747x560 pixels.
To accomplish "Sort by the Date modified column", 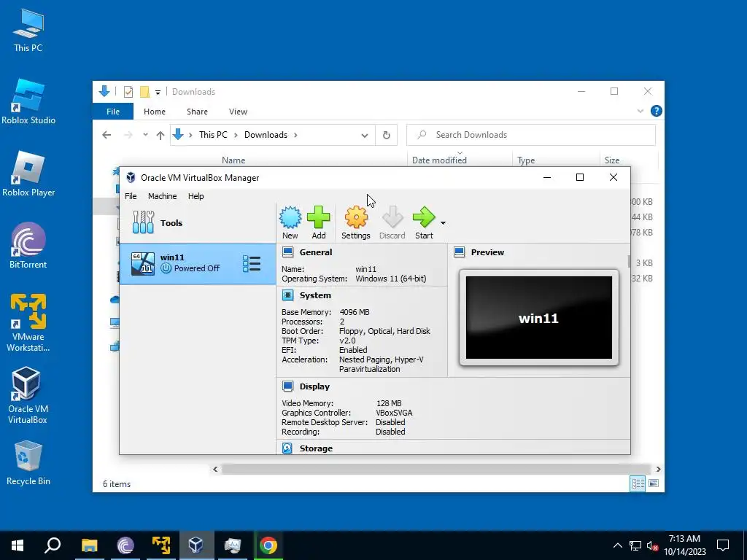I will click(x=439, y=160).
